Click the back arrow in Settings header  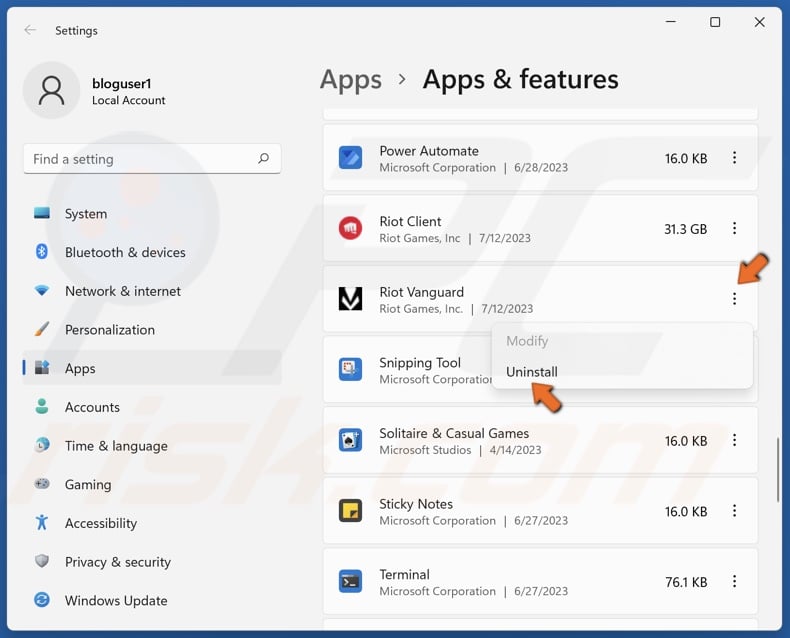30,30
